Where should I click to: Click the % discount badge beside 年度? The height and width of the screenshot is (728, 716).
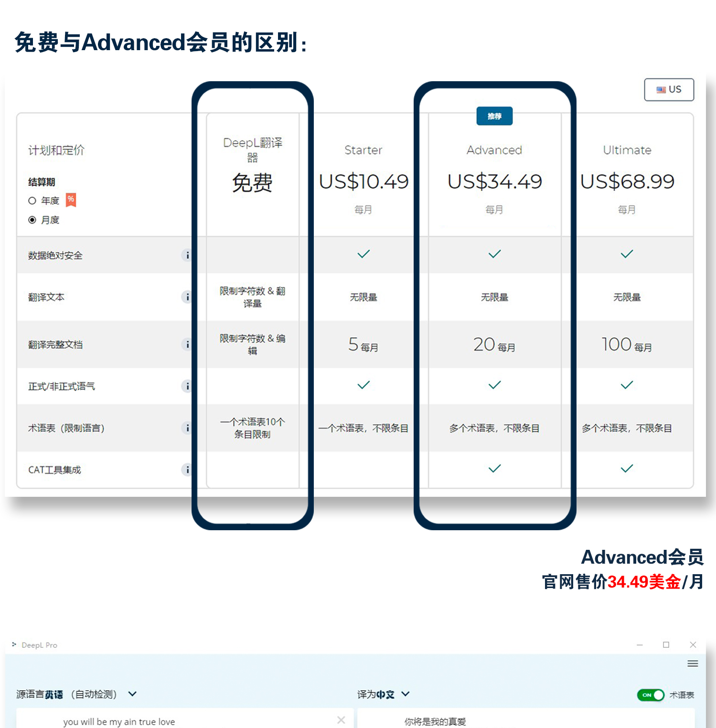(71, 200)
